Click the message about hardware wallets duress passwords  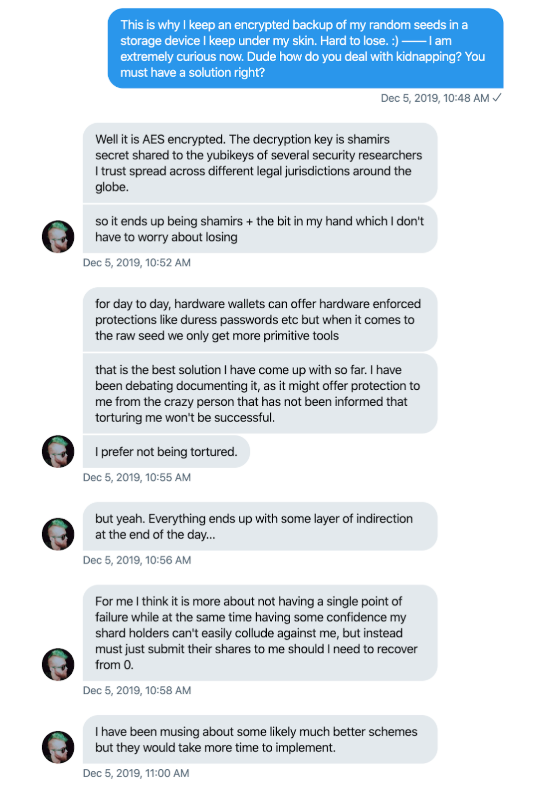pos(260,319)
